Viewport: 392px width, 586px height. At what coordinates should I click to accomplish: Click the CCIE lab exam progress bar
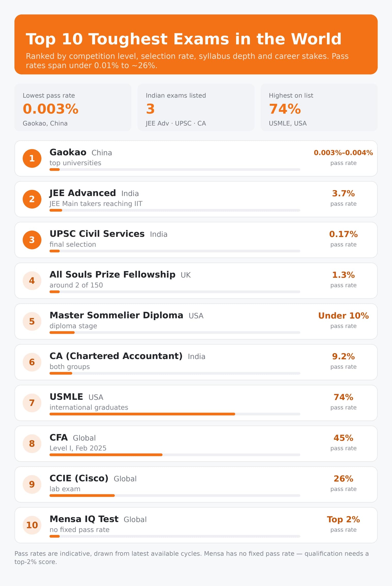(x=175, y=495)
